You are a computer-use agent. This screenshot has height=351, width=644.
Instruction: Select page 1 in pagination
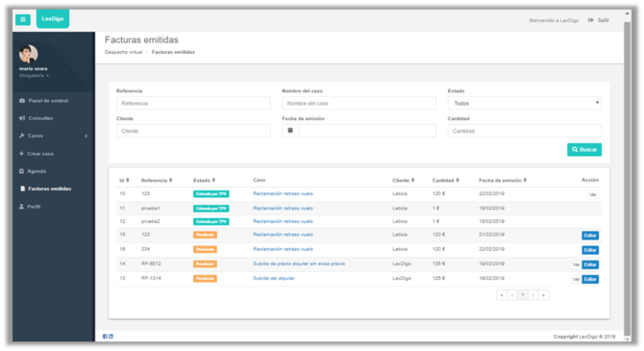click(523, 295)
